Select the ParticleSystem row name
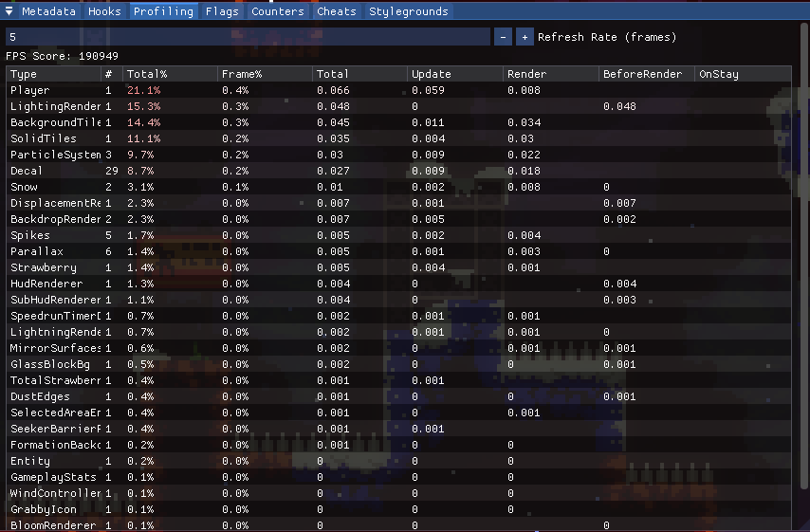Viewport: 810px width, 532px height. click(x=55, y=155)
